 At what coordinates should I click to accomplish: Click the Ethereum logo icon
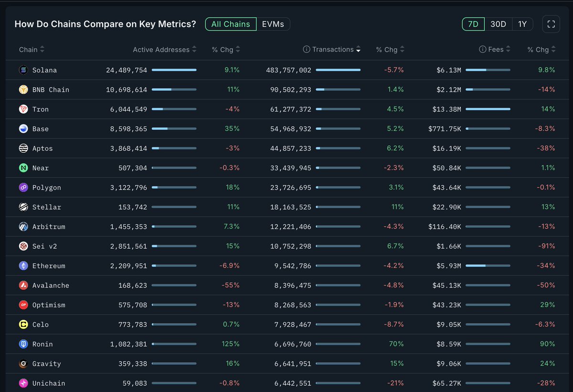[23, 265]
